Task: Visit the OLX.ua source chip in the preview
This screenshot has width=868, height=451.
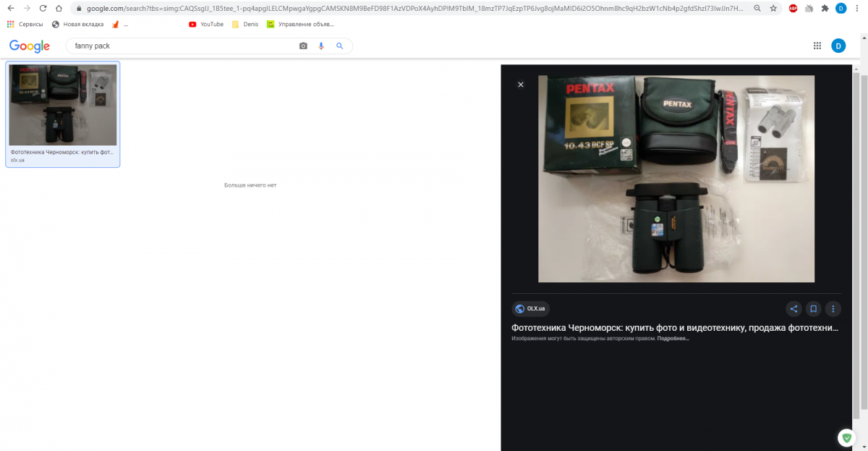Action: pos(531,309)
